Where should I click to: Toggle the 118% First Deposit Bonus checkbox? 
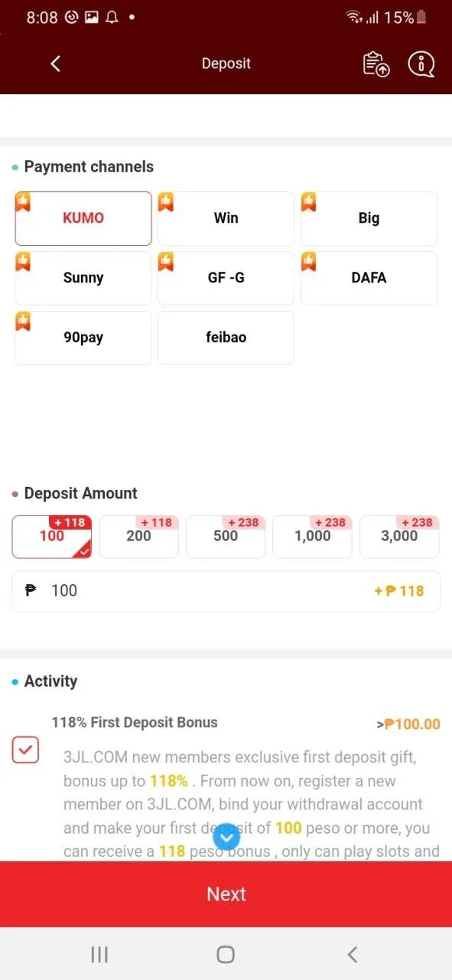pyautogui.click(x=26, y=750)
